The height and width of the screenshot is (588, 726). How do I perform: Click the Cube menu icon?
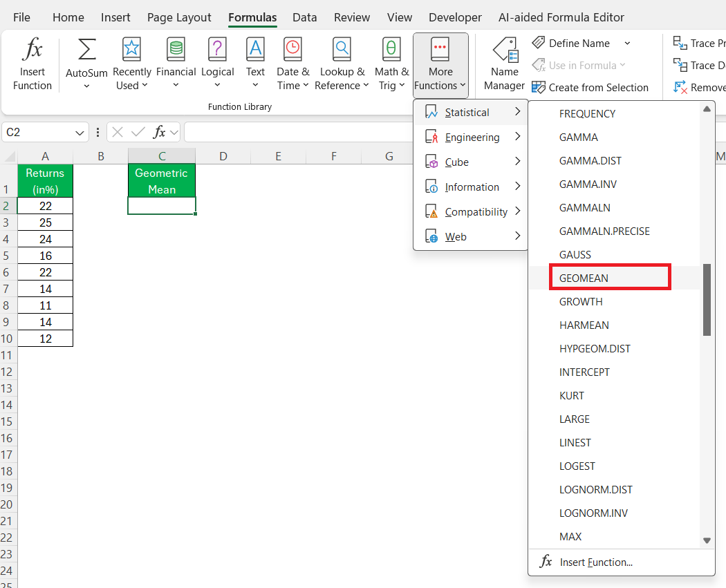[431, 162]
